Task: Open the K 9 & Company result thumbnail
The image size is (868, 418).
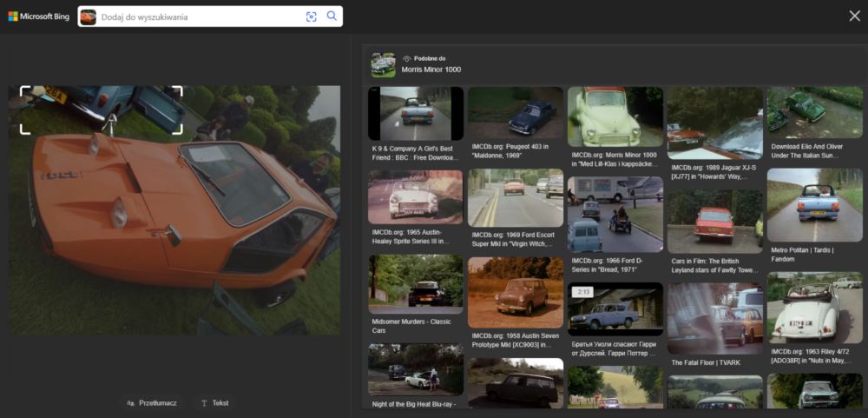Action: (x=415, y=113)
